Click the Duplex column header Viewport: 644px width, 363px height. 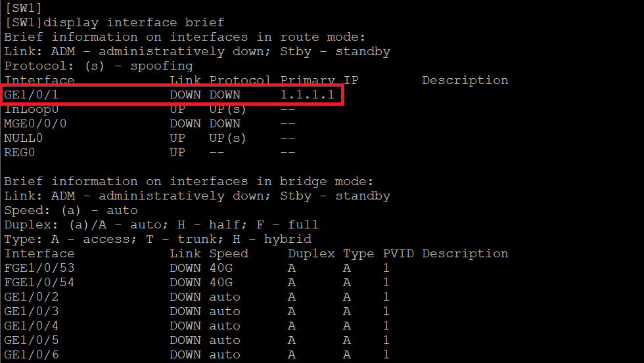pyautogui.click(x=311, y=253)
